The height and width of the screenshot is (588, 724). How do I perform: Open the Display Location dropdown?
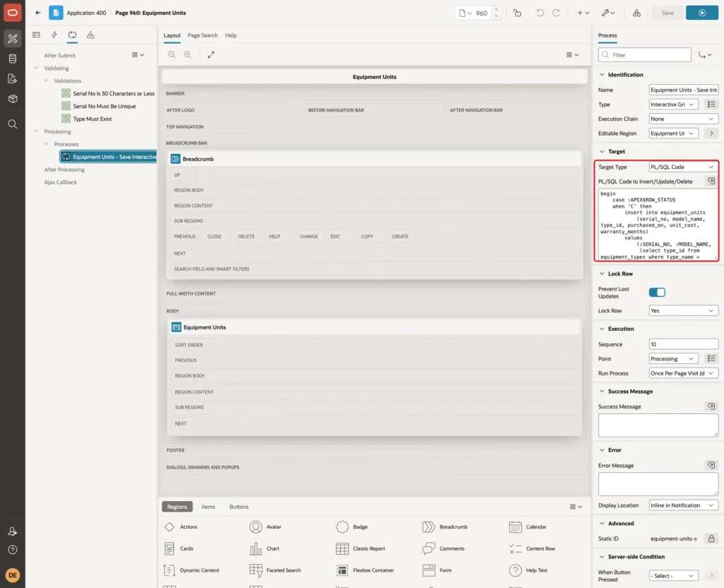[683, 505]
